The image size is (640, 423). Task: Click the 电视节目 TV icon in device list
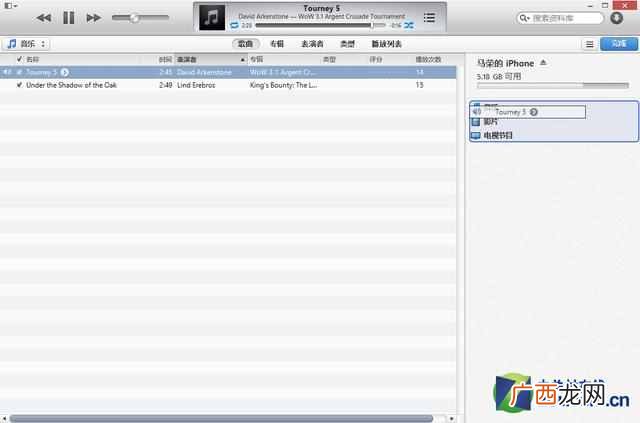pos(476,136)
